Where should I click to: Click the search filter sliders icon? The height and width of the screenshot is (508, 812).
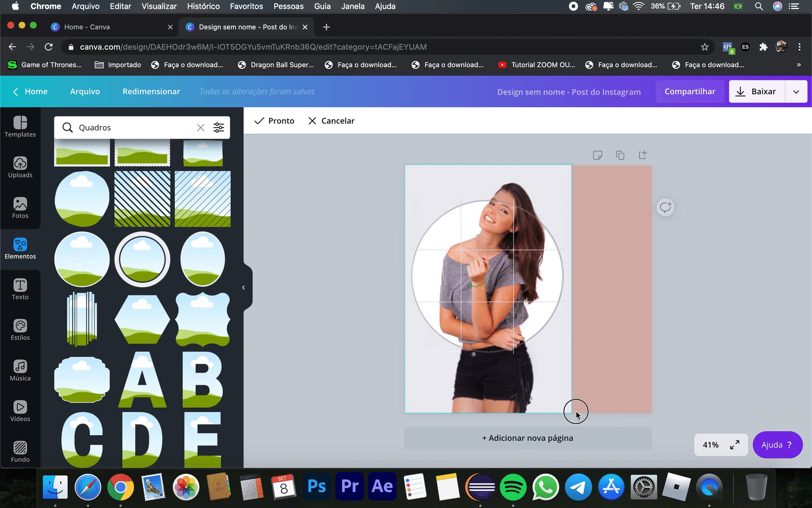click(x=219, y=127)
